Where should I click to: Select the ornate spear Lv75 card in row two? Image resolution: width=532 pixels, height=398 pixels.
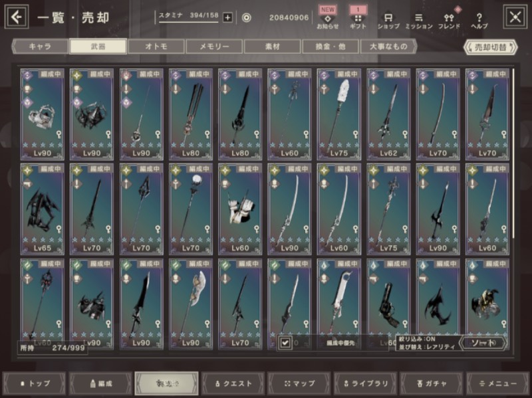click(x=388, y=209)
